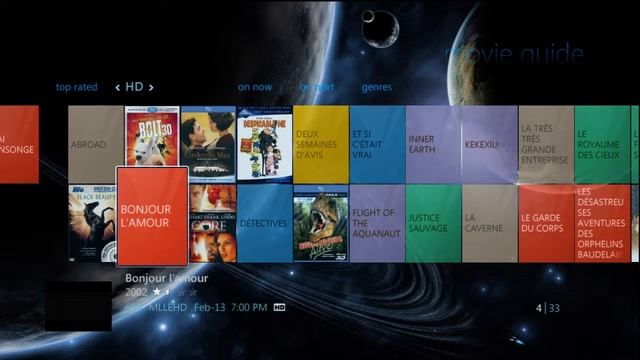Image resolution: width=640 pixels, height=360 pixels.
Task: Open the Despicable Me poster
Action: [264, 143]
